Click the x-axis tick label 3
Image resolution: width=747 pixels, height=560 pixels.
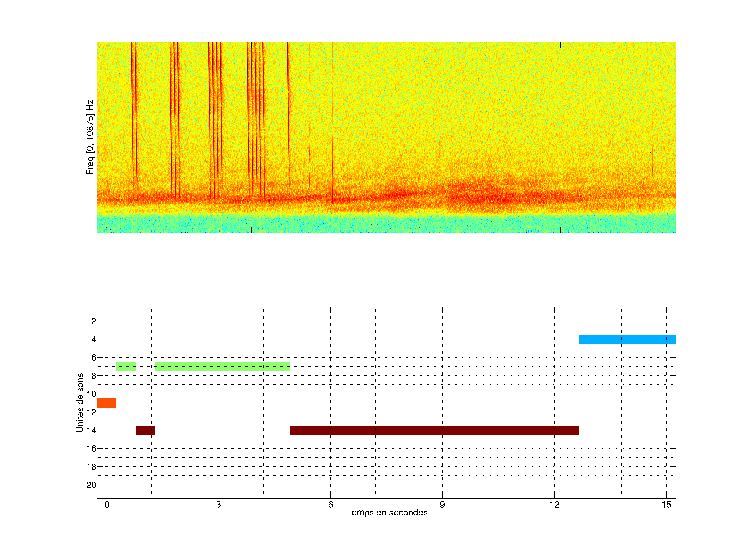(218, 505)
